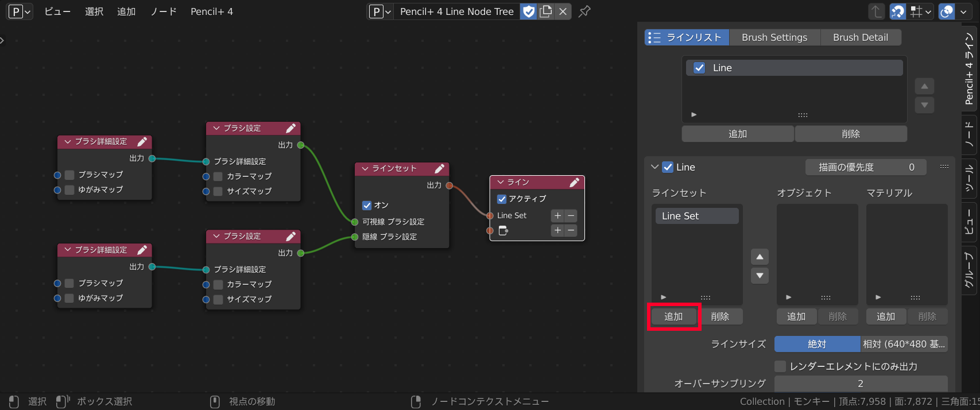Move the line set down with the arrow
The height and width of the screenshot is (410, 980).
[x=760, y=276]
